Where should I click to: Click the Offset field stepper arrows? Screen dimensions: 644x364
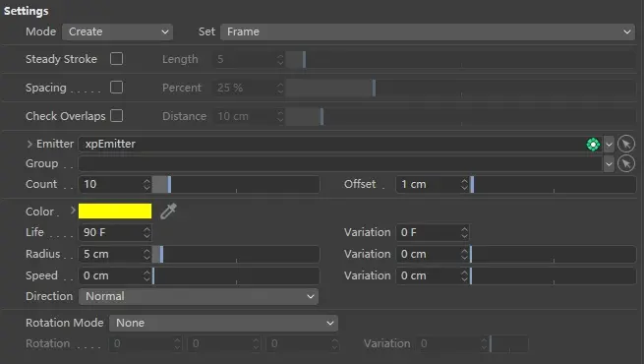464,184
